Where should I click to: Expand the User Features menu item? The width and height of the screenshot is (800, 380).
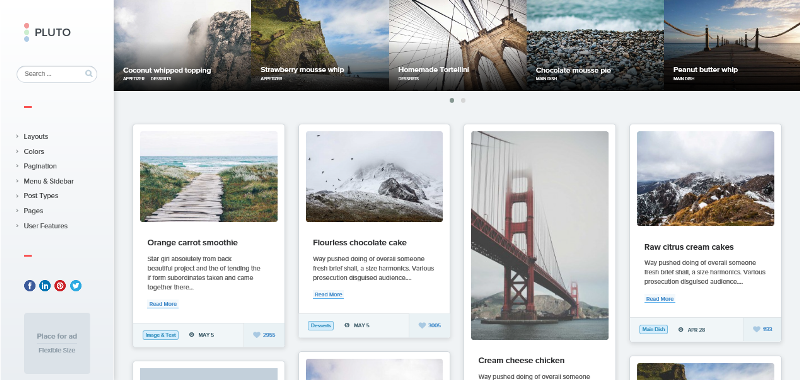(45, 225)
